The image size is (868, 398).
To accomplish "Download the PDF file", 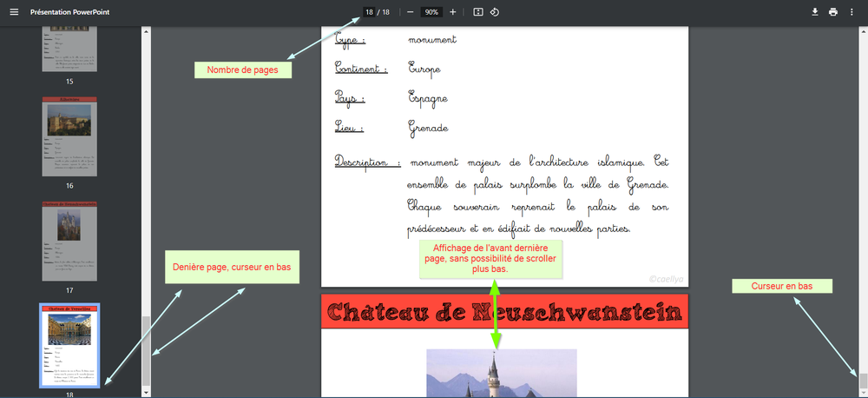I will tap(815, 12).
